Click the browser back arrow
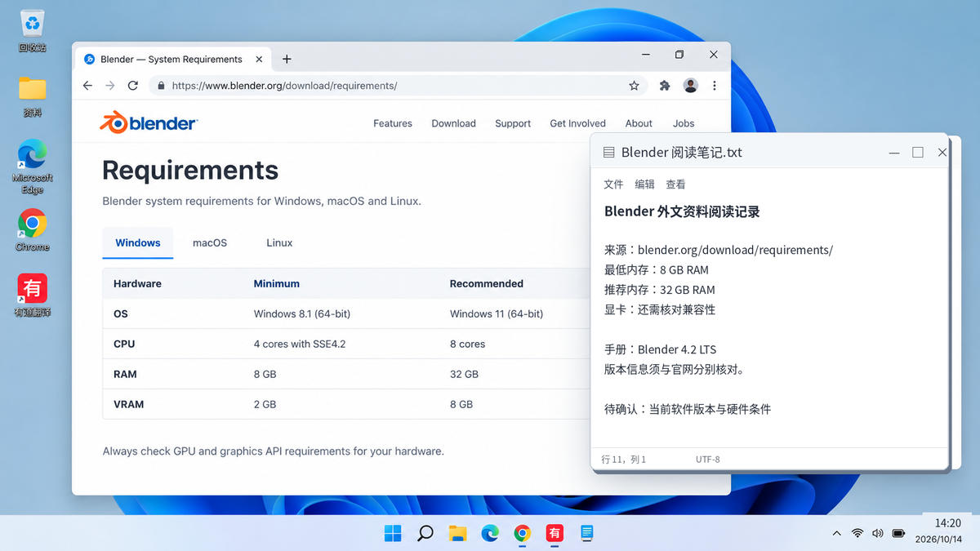The width and height of the screenshot is (980, 551). tap(88, 86)
